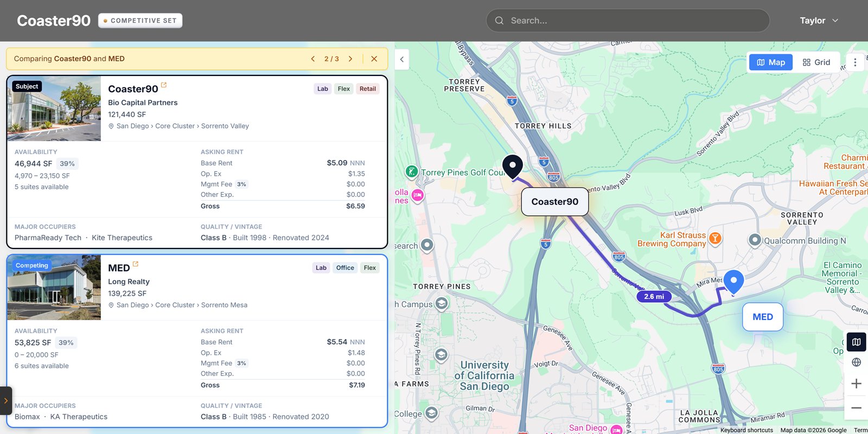Click Bio Capital Partners owner name
Image resolution: width=868 pixels, height=434 pixels.
pos(143,103)
